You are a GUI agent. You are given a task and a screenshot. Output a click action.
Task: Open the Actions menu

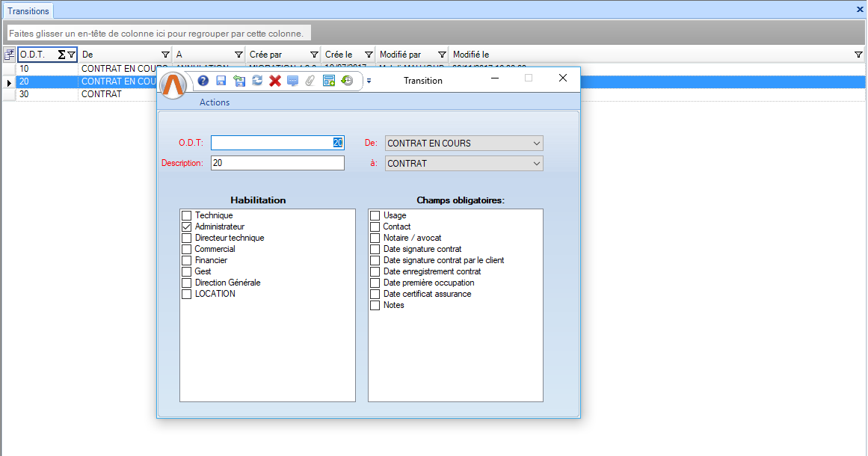[215, 102]
